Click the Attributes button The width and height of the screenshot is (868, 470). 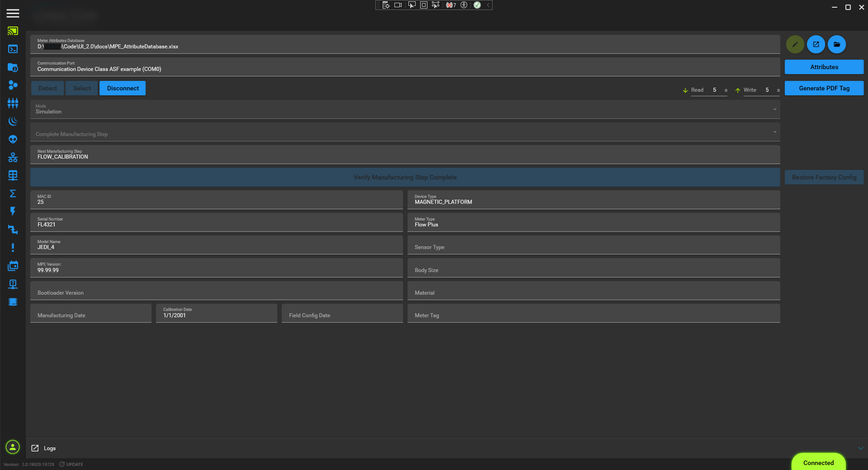(824, 67)
